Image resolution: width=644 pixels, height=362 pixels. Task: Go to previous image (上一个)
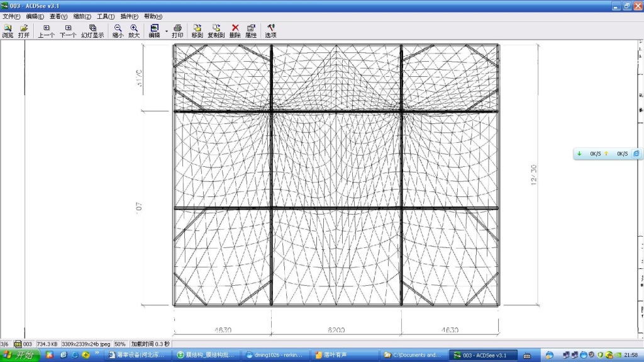coord(46,31)
